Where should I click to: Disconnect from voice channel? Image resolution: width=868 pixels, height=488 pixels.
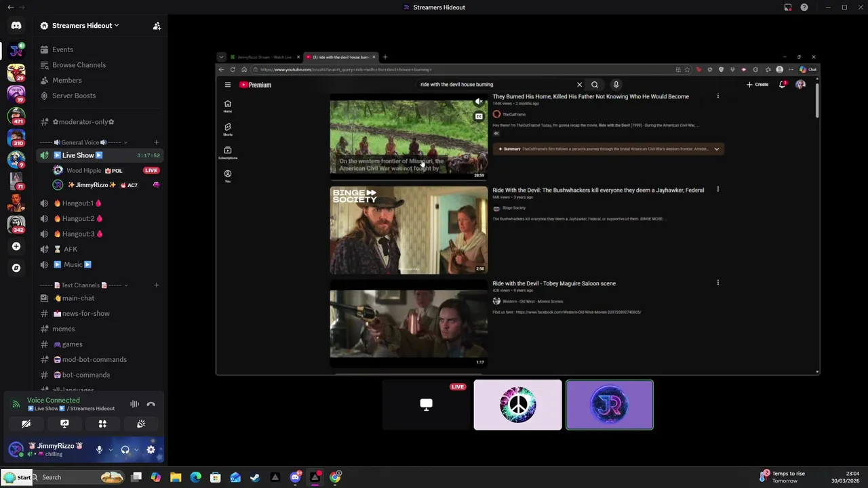click(151, 404)
